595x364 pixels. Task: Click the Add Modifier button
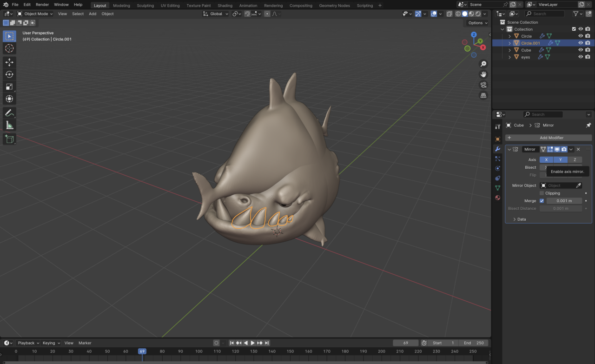[549, 138]
